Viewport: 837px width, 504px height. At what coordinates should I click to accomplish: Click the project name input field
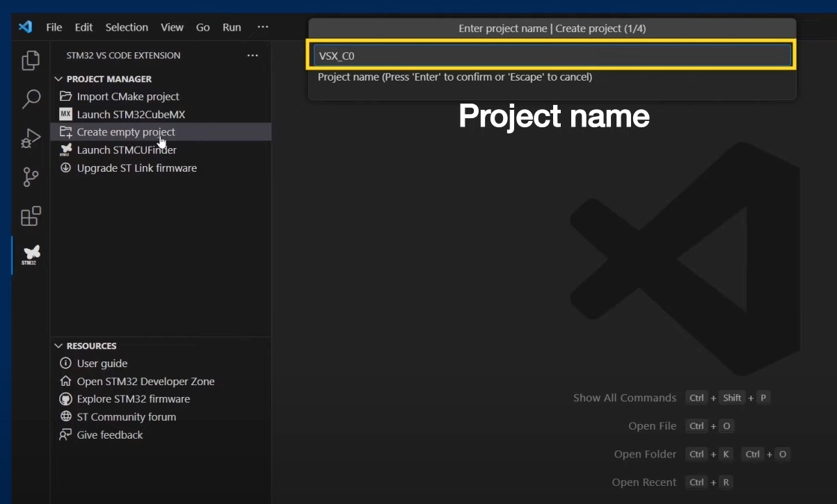(552, 56)
